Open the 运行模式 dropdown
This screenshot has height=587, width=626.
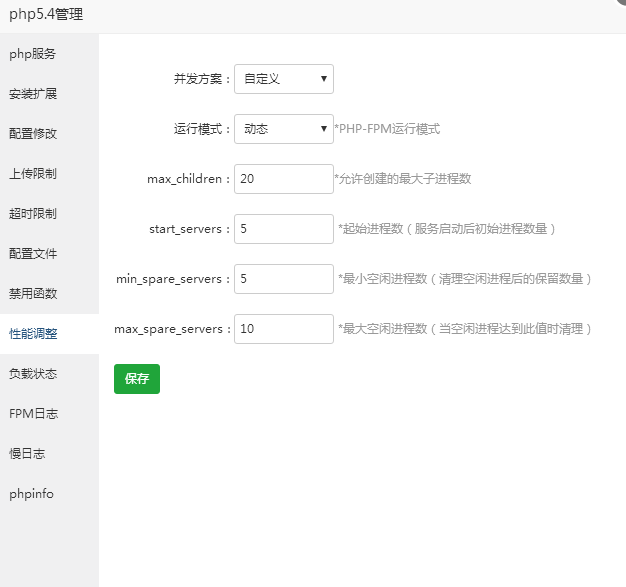284,129
